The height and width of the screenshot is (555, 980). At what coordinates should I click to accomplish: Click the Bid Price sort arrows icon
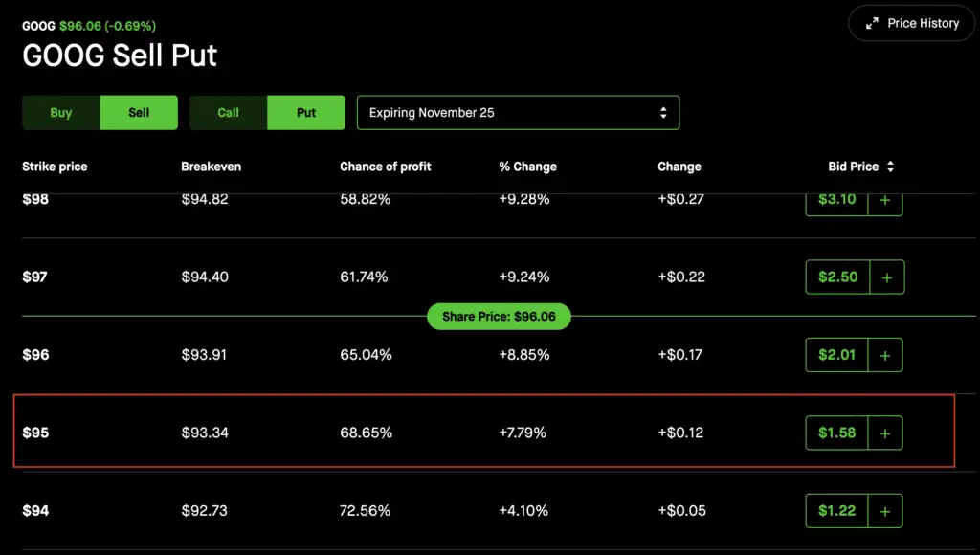point(891,166)
